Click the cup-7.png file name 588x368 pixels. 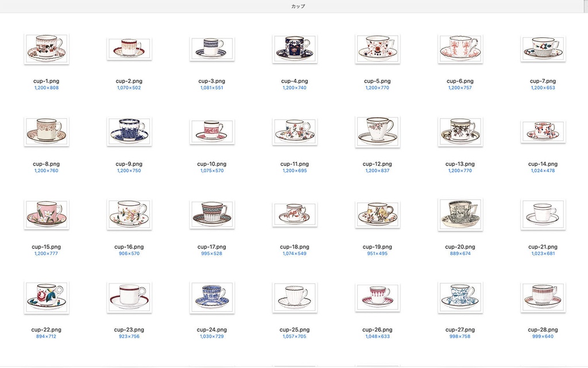pyautogui.click(x=543, y=81)
